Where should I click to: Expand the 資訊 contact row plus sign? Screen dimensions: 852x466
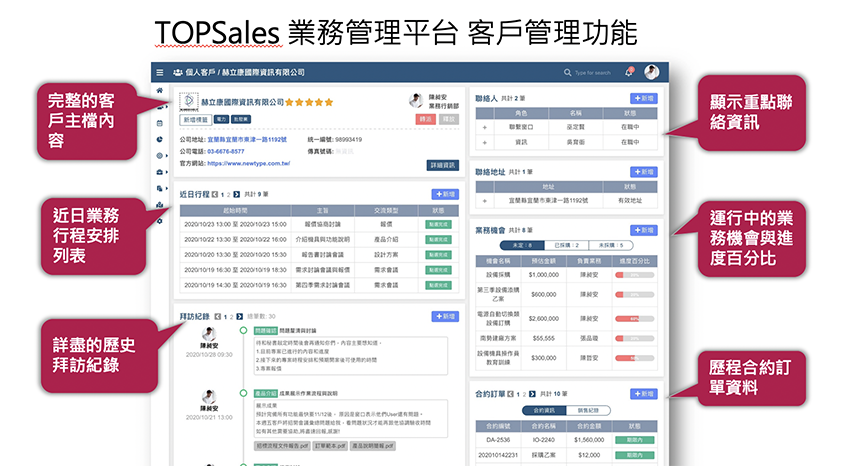coord(485,142)
